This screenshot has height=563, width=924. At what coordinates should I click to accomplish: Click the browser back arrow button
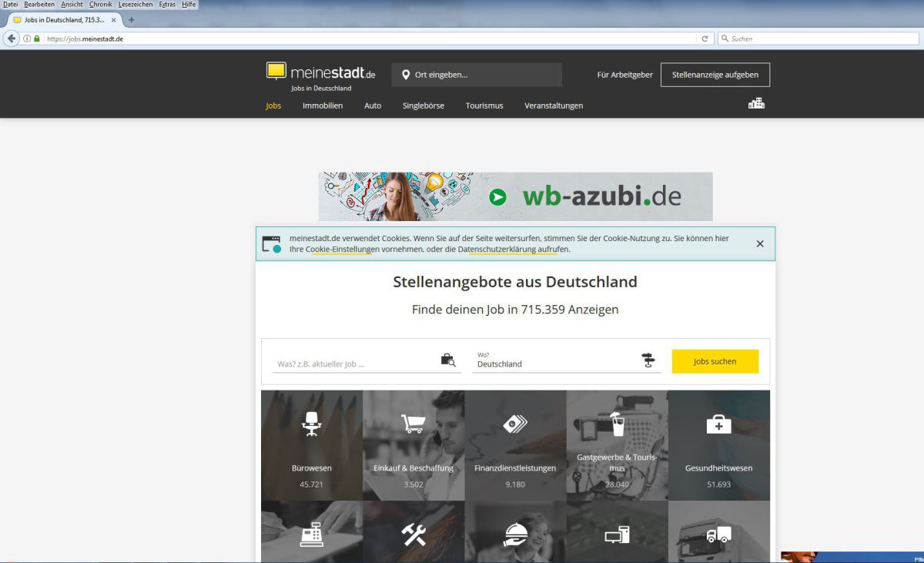[x=12, y=39]
